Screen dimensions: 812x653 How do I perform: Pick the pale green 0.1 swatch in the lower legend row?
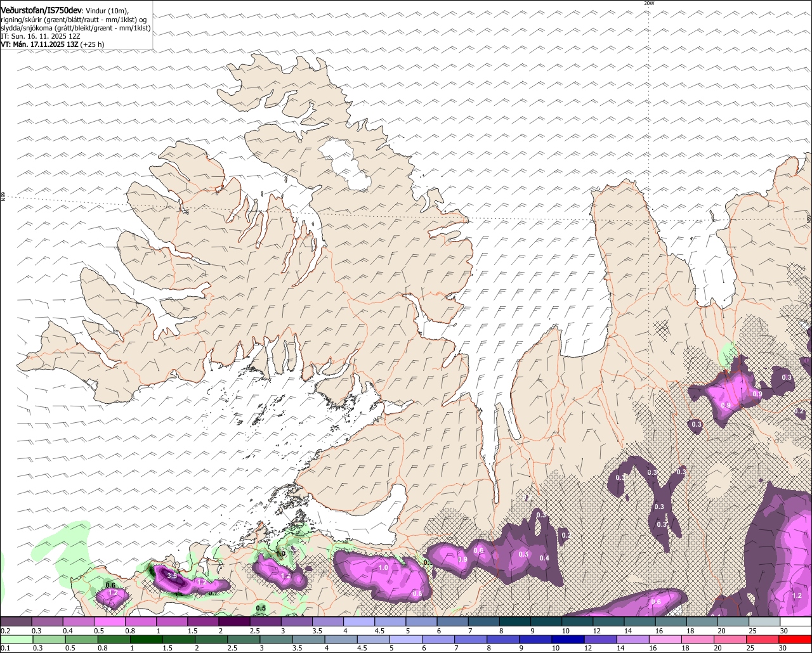pyautogui.click(x=16, y=639)
